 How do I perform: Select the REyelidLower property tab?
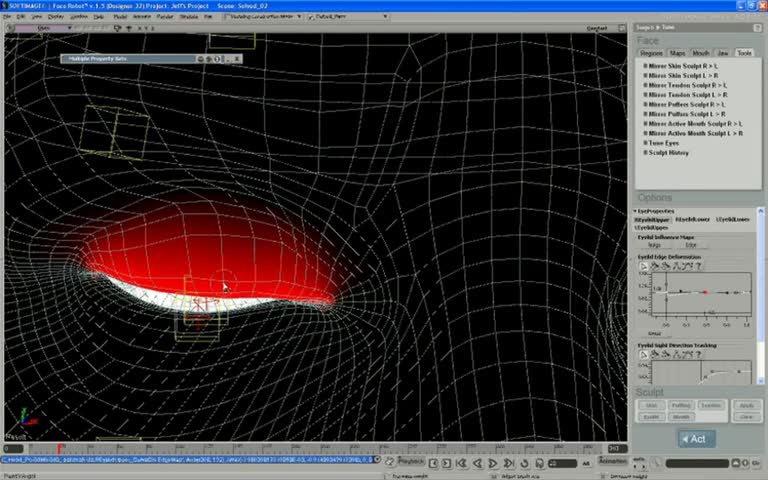click(x=692, y=219)
